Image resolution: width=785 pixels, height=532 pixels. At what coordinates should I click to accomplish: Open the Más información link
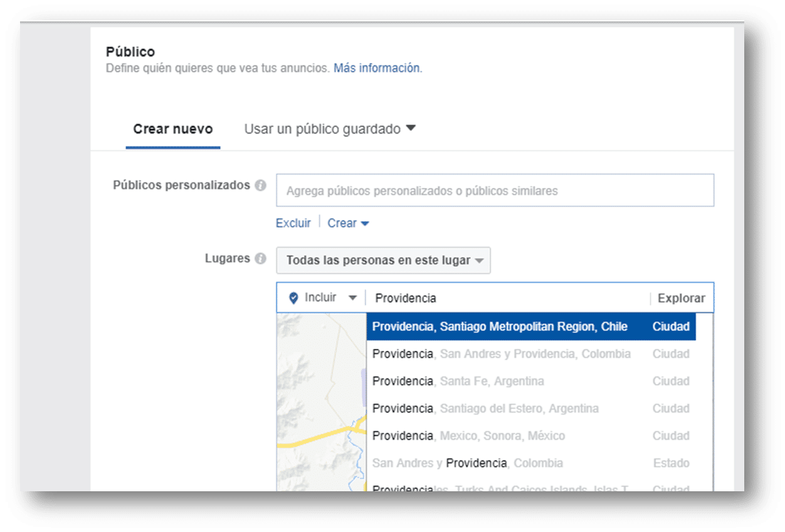377,68
